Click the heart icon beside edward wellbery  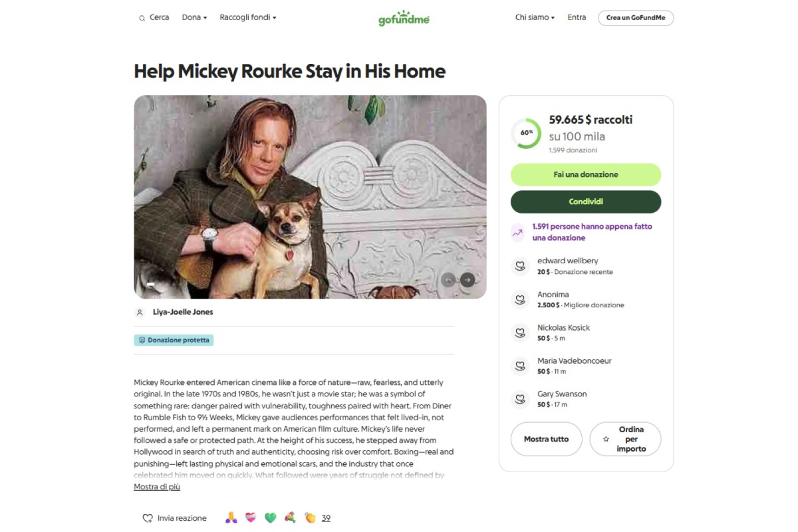tap(519, 266)
